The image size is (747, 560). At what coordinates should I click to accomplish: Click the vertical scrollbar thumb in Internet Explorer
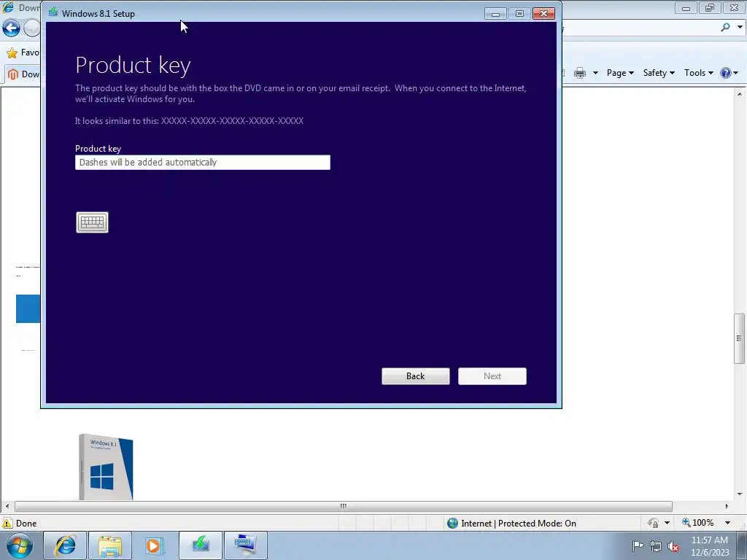coord(739,338)
